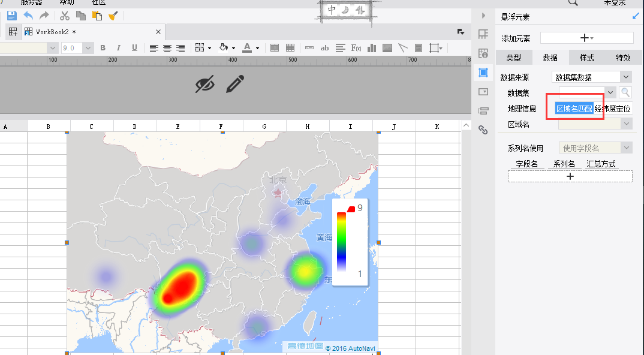The width and height of the screenshot is (644, 355).
Task: Unmerge cells icon in toolbar
Action: tap(290, 48)
